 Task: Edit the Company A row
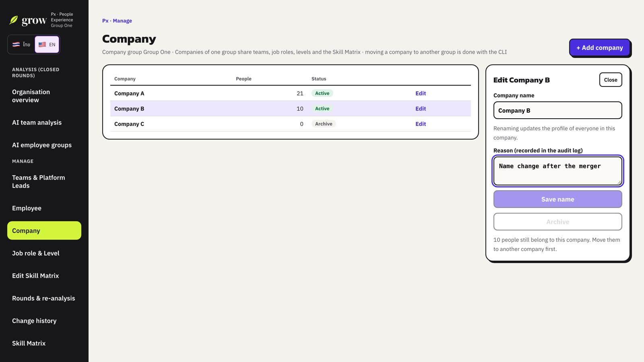[x=421, y=93]
